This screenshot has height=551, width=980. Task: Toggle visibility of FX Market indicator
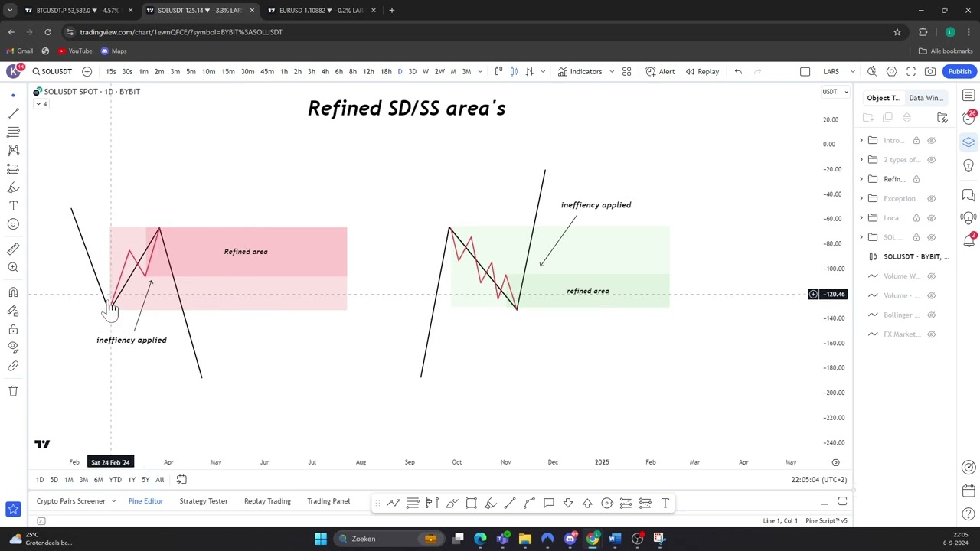[932, 334]
